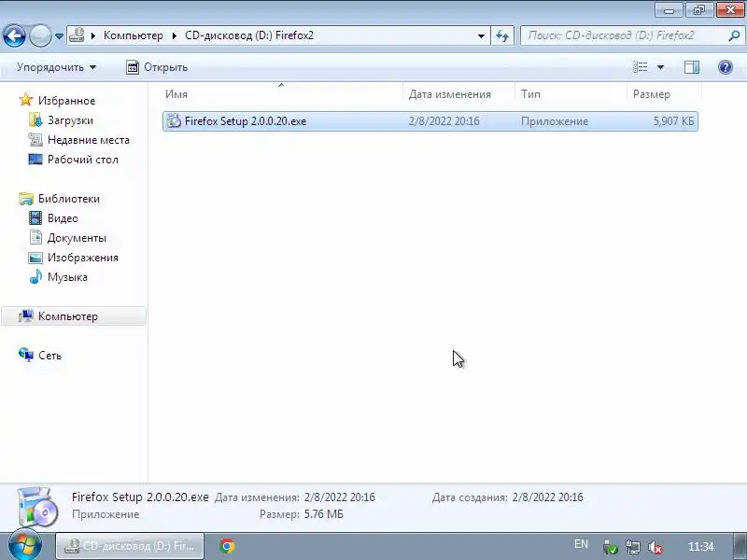Click muted volume tray icon

655,548
